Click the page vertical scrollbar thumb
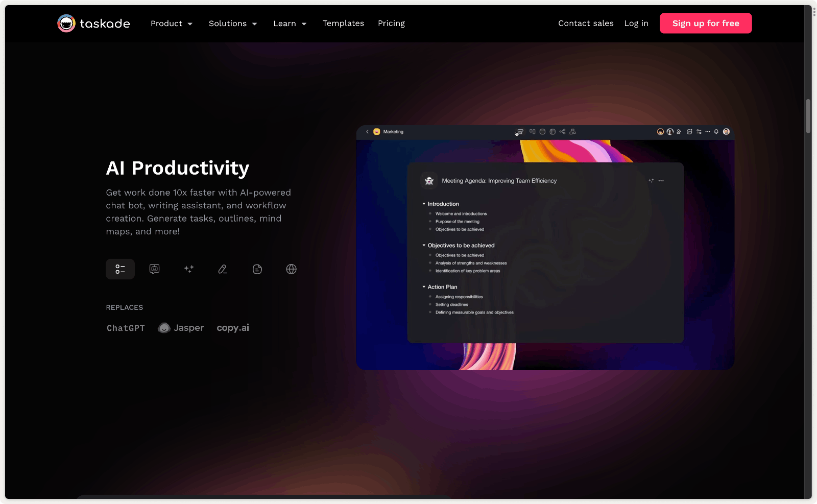The image size is (817, 504). coord(808,116)
